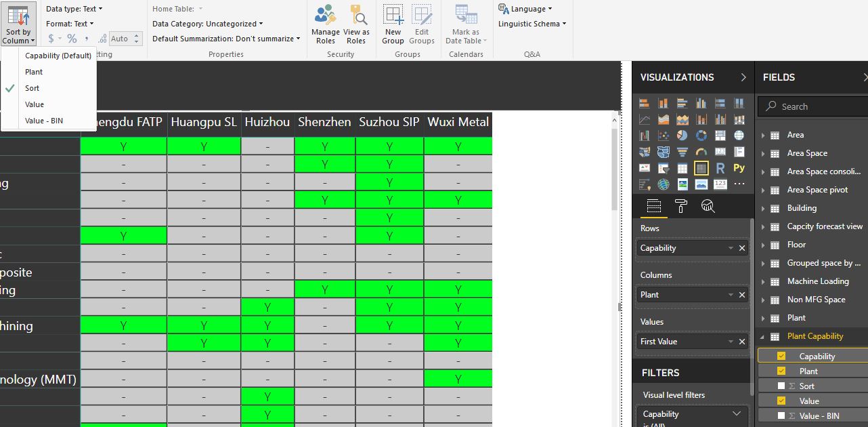Select the funnel chart visual
The width and height of the screenshot is (868, 427).
(682, 152)
